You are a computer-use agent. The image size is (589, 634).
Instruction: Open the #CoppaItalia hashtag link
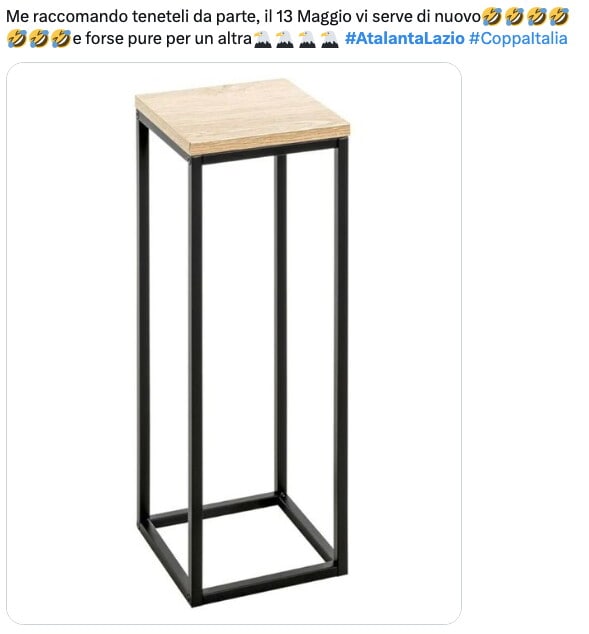point(518,38)
